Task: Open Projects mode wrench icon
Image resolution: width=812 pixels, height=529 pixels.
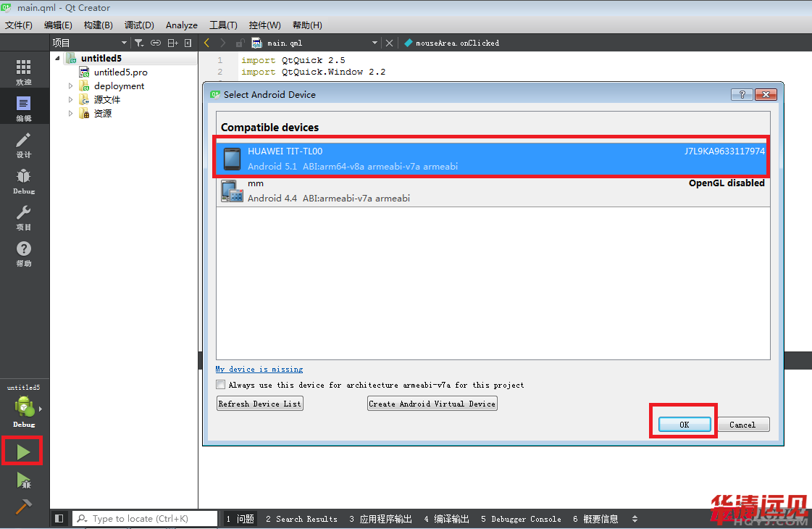Action: point(24,217)
